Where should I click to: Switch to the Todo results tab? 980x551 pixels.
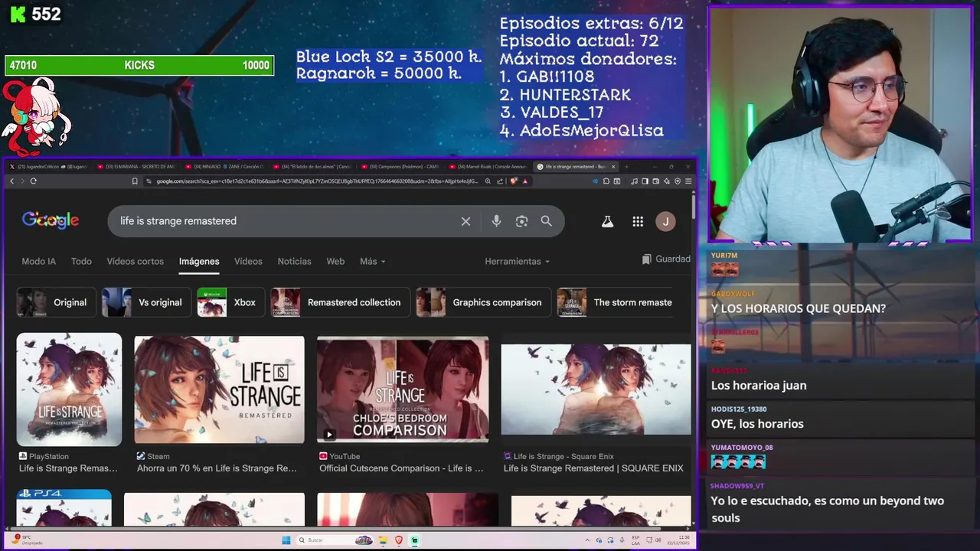81,262
